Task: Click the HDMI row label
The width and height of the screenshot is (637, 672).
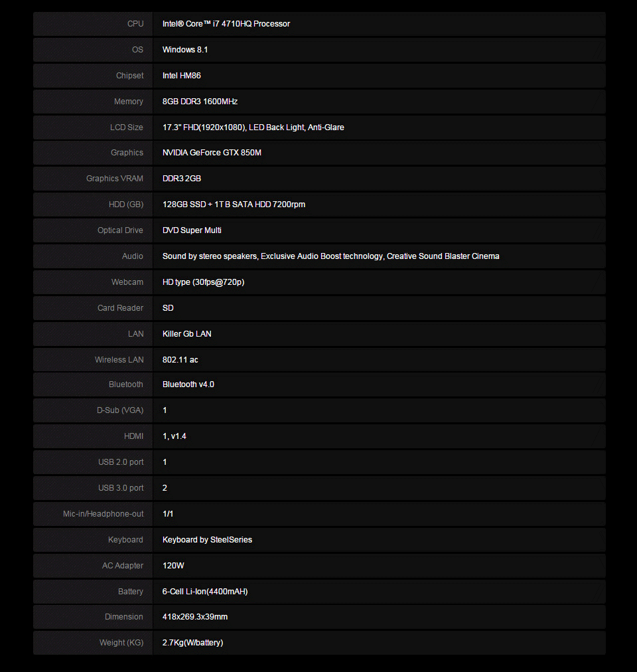Action: coord(133,436)
